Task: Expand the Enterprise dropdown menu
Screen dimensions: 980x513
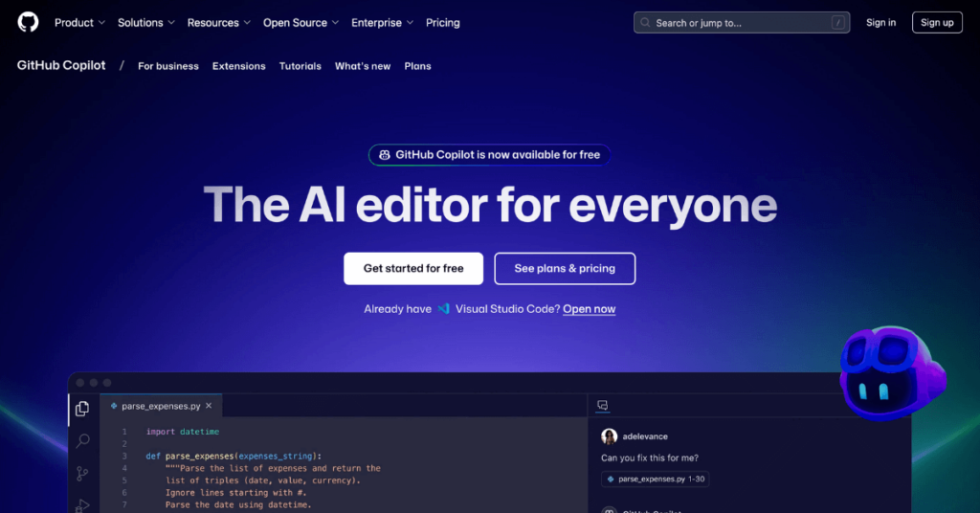Action: (382, 23)
